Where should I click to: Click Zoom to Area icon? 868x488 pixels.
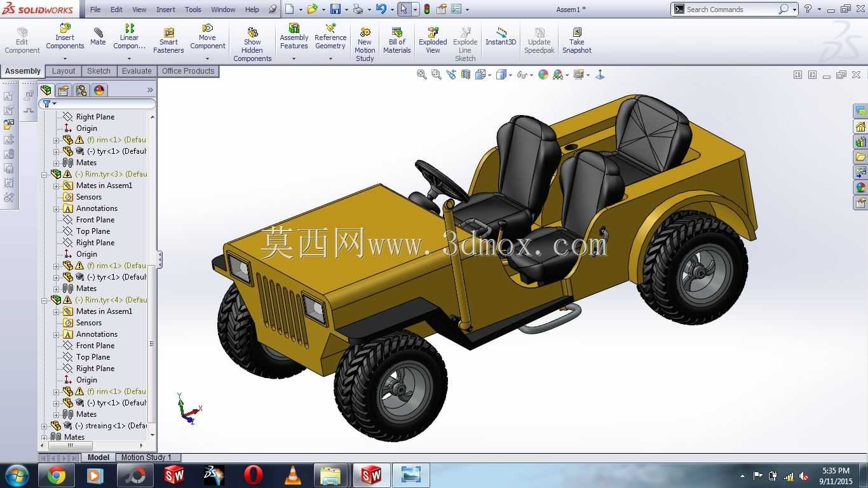[436, 75]
